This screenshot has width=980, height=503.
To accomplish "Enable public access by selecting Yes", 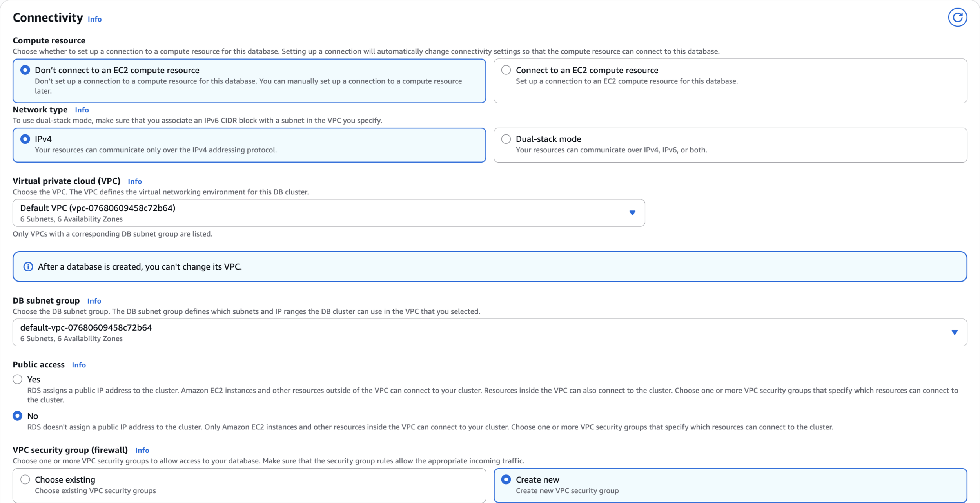I will tap(17, 379).
